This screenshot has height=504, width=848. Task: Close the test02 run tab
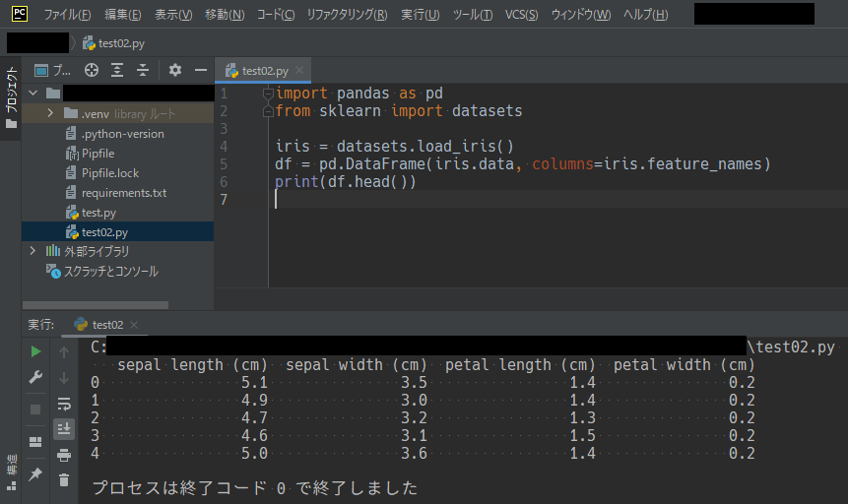(134, 325)
